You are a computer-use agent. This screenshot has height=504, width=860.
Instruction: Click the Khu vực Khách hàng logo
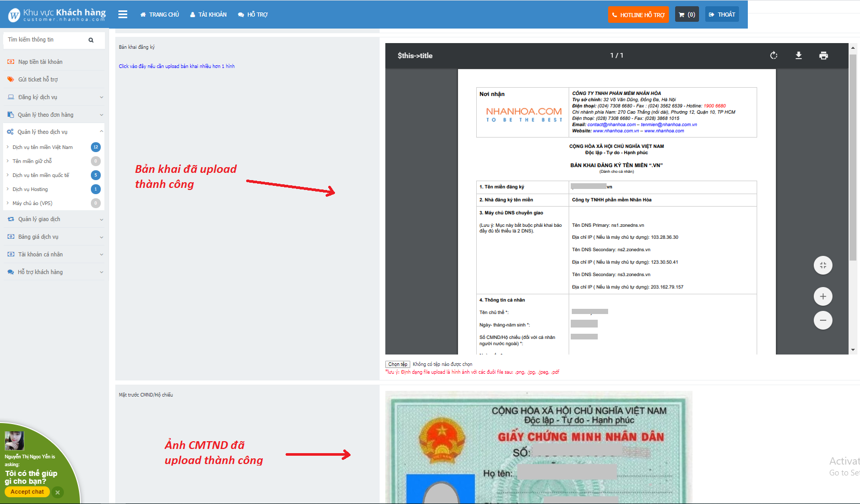(57, 15)
